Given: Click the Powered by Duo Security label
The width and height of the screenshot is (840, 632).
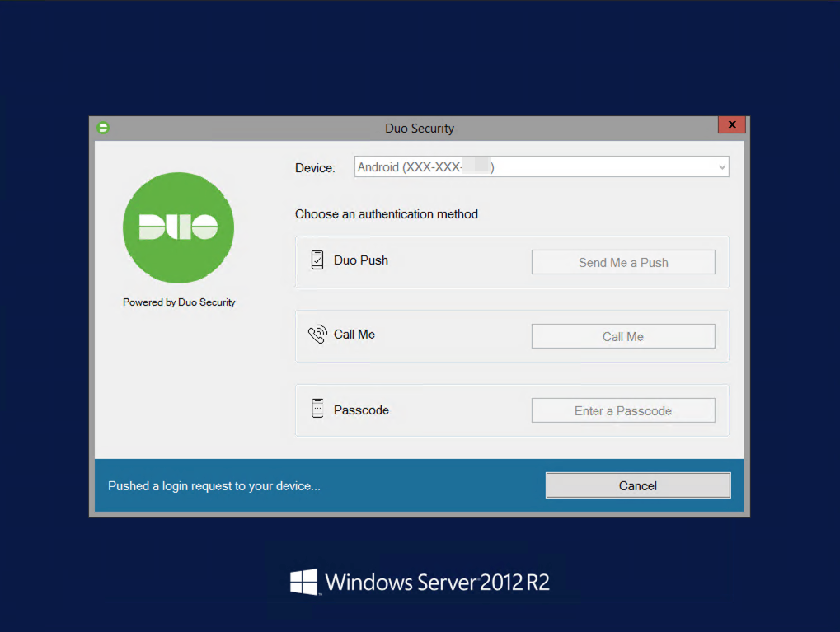Looking at the screenshot, I should (x=178, y=302).
